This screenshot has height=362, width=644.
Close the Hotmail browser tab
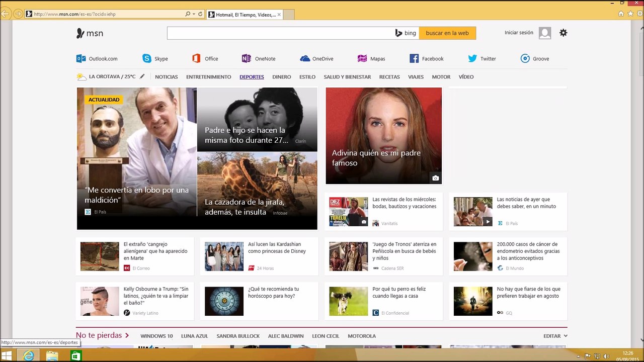coord(279,15)
